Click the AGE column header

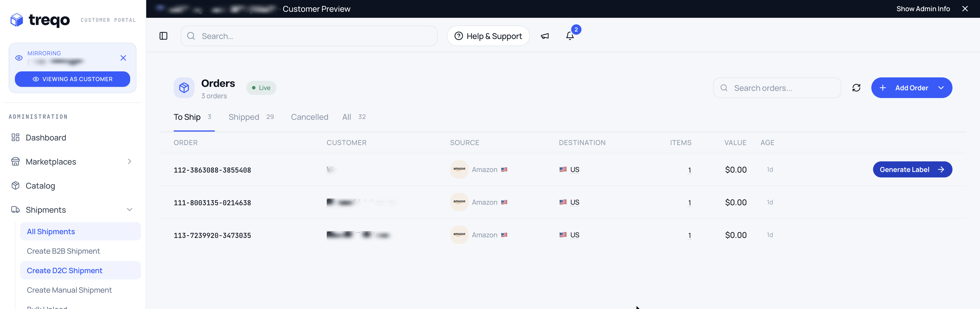[767, 143]
